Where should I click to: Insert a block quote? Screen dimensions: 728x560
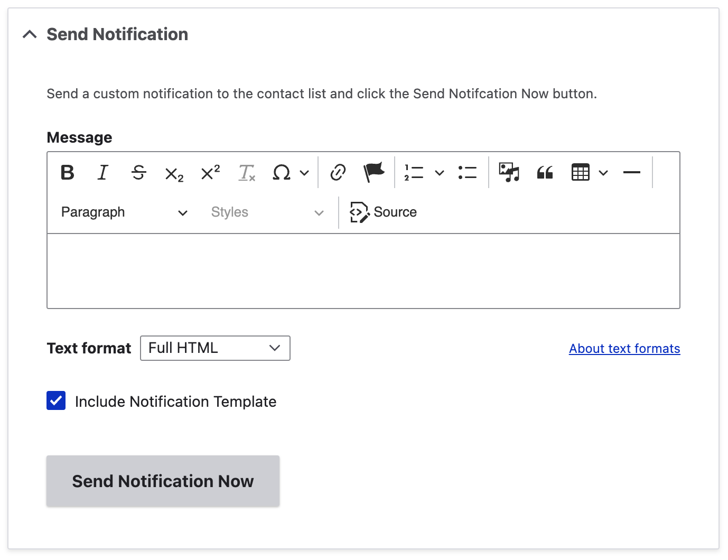click(x=545, y=173)
